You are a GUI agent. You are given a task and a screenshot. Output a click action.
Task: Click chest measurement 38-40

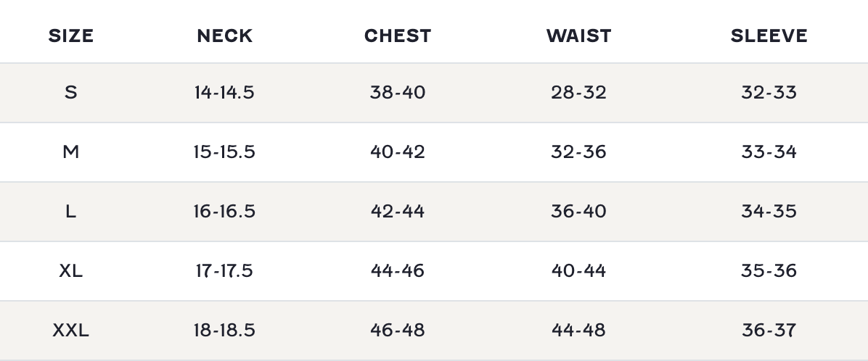click(398, 93)
